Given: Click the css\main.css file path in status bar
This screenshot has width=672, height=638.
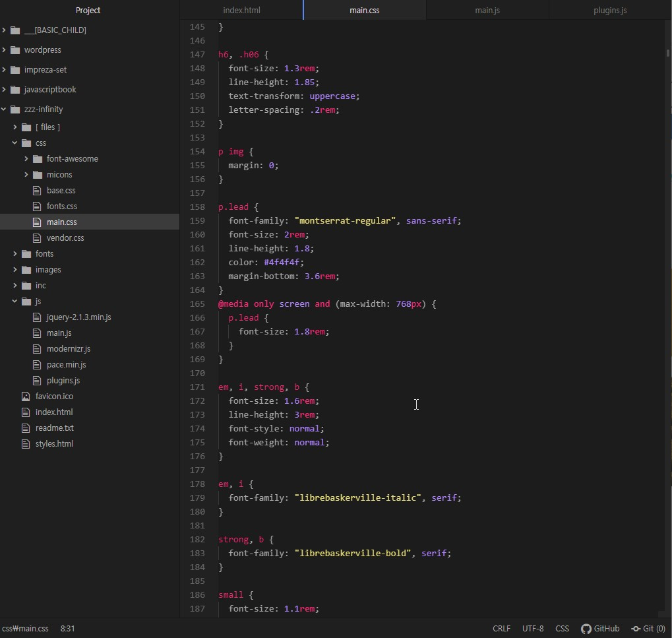Looking at the screenshot, I should coord(25,629).
